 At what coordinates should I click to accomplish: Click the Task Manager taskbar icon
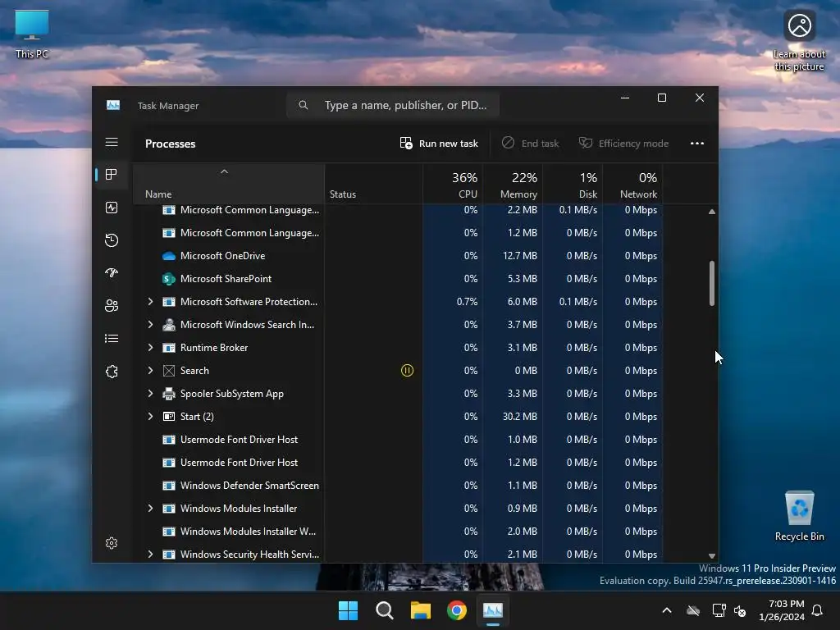pyautogui.click(x=493, y=610)
